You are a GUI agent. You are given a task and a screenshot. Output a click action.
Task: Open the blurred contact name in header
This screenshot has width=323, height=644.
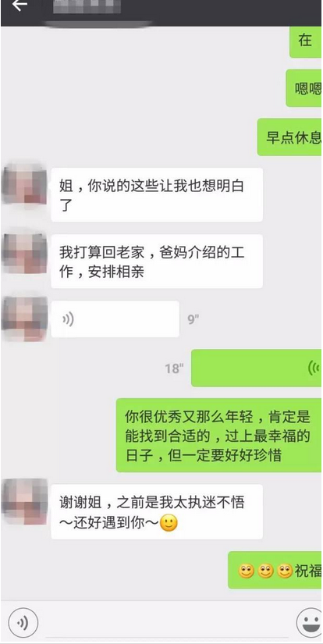87,6
